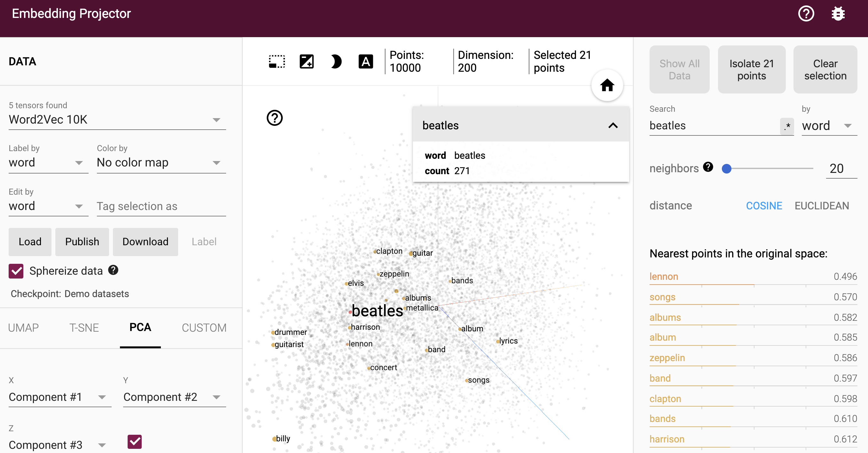This screenshot has width=868, height=453.
Task: Click the Download button
Action: [145, 241]
